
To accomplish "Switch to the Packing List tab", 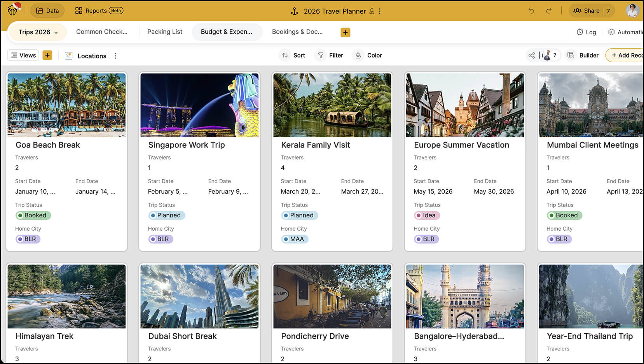I will pyautogui.click(x=165, y=32).
